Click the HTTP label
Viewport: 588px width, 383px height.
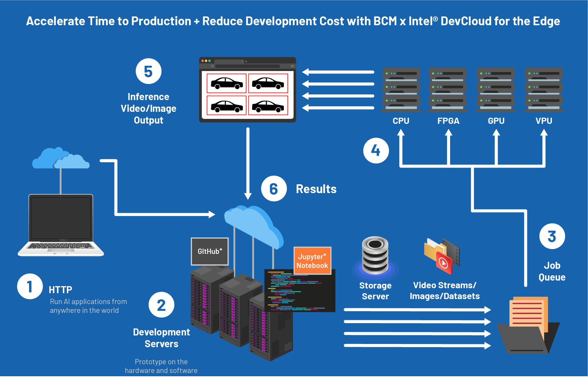pyautogui.click(x=60, y=290)
